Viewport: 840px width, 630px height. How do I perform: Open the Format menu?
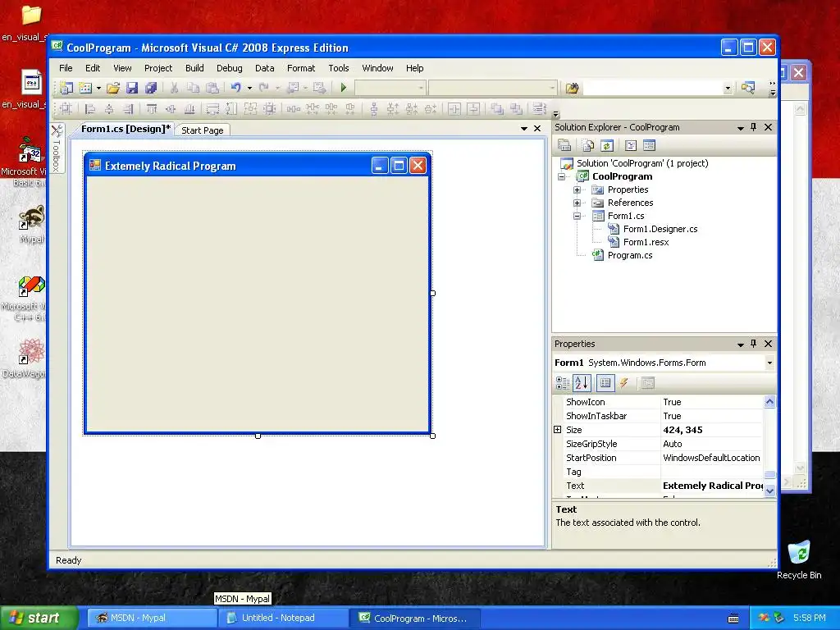(x=301, y=68)
